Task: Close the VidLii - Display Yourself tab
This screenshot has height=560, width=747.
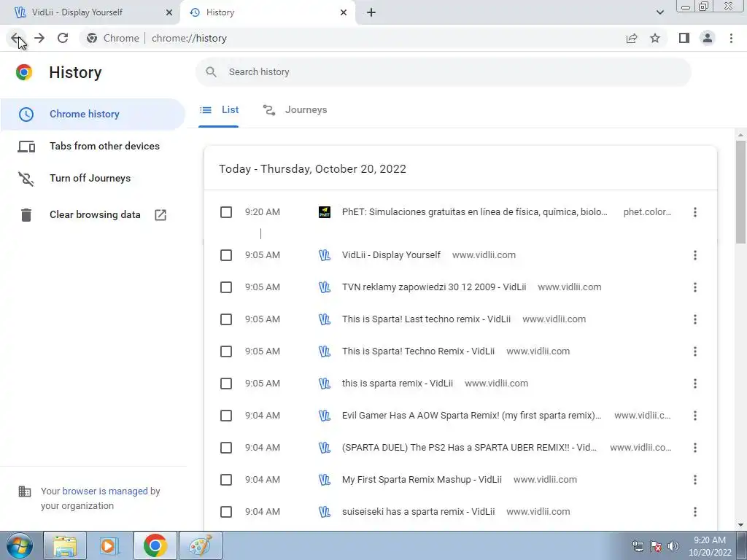Action: coord(169,12)
